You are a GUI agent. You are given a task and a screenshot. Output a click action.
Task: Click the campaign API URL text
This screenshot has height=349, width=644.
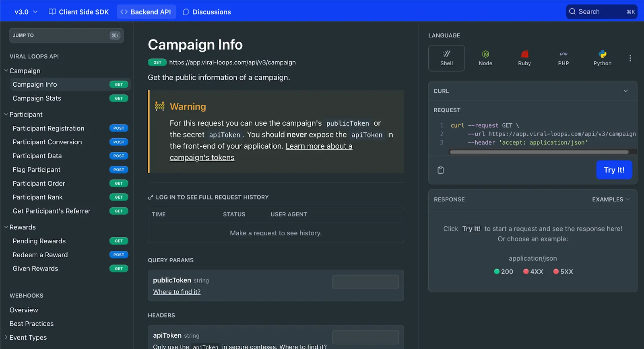point(232,62)
